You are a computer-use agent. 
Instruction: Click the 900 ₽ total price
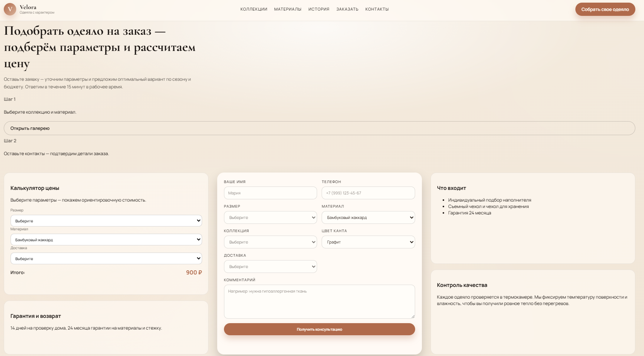point(194,273)
